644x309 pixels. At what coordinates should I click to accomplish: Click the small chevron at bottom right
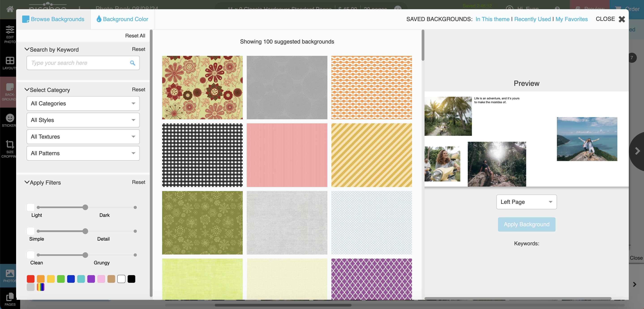[x=635, y=285]
